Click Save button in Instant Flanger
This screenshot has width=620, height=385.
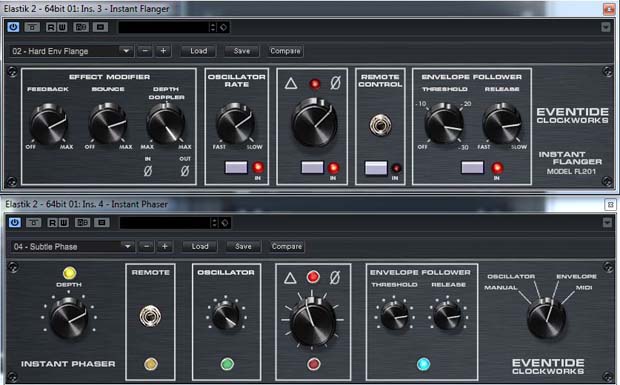[242, 51]
